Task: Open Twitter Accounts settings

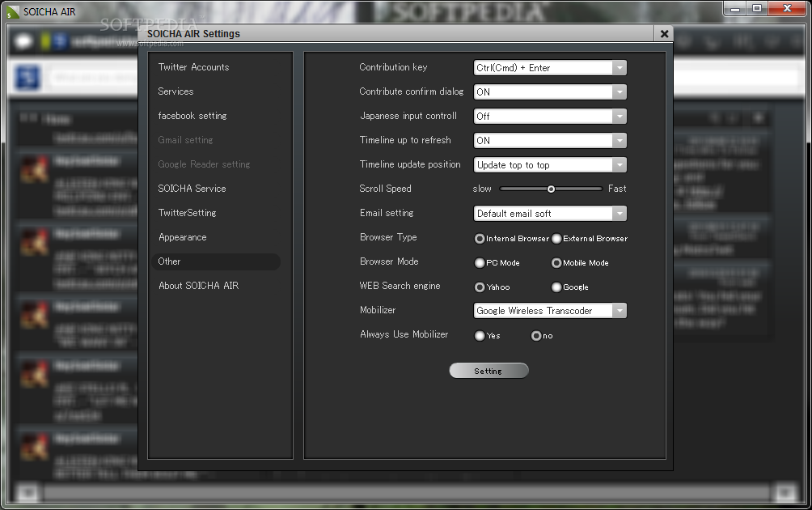Action: tap(193, 67)
